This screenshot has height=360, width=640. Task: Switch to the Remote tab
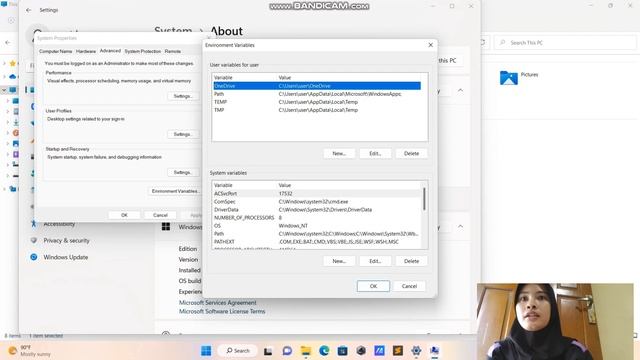click(x=173, y=51)
